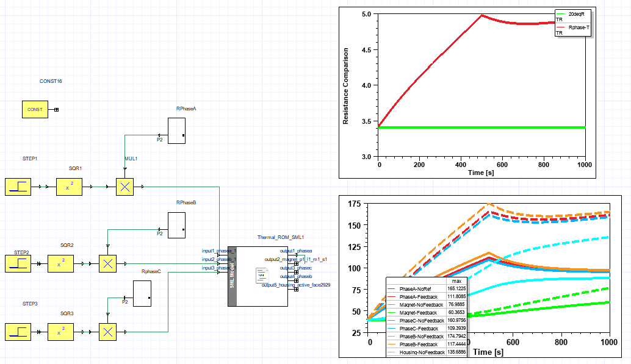Open the Thermal_ROM_SML1 document icon

[263, 276]
